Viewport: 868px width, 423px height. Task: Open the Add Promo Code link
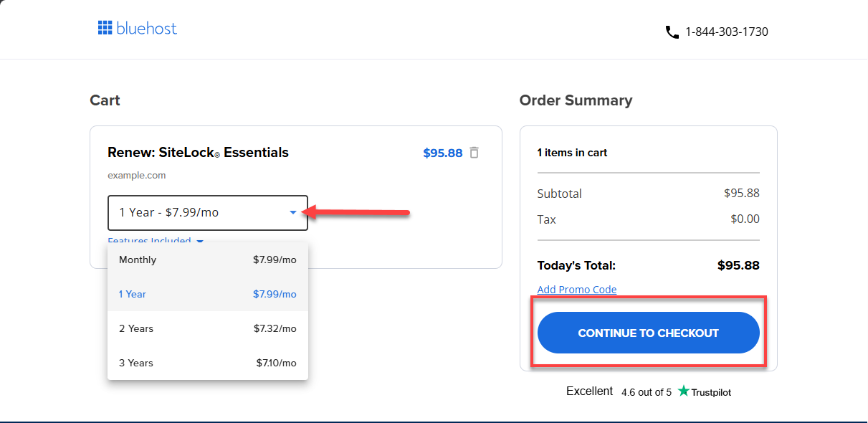577,290
